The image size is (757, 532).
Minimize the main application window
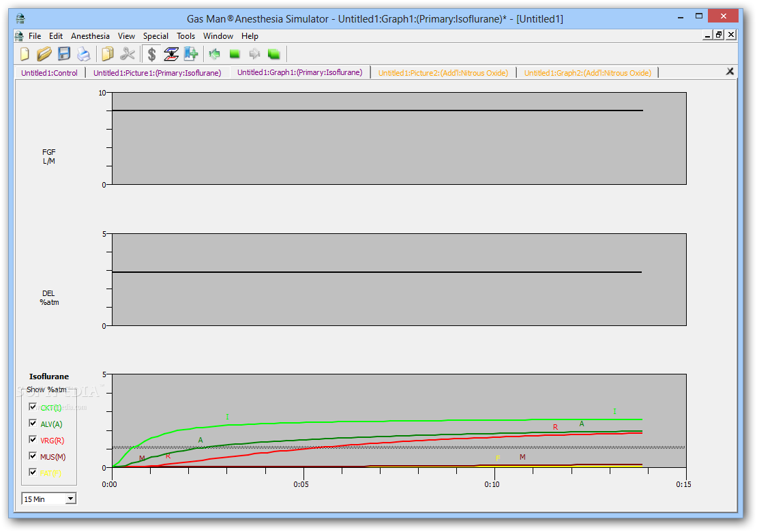pos(681,16)
